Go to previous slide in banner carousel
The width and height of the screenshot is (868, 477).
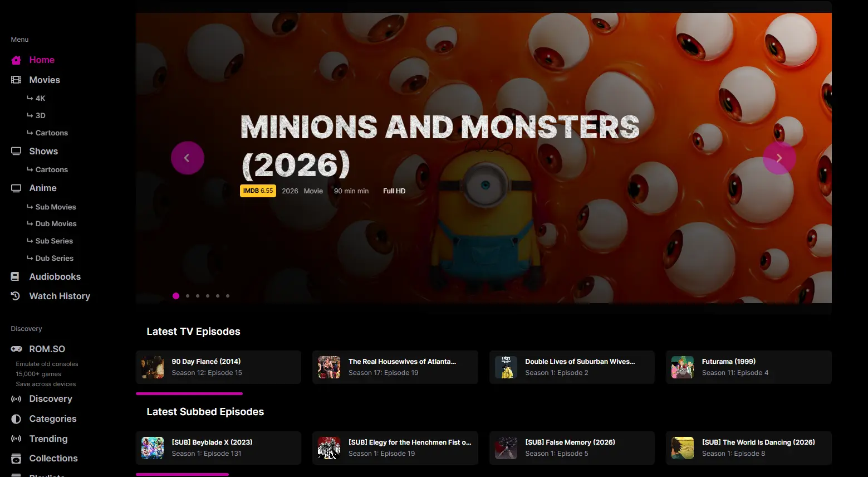click(188, 158)
